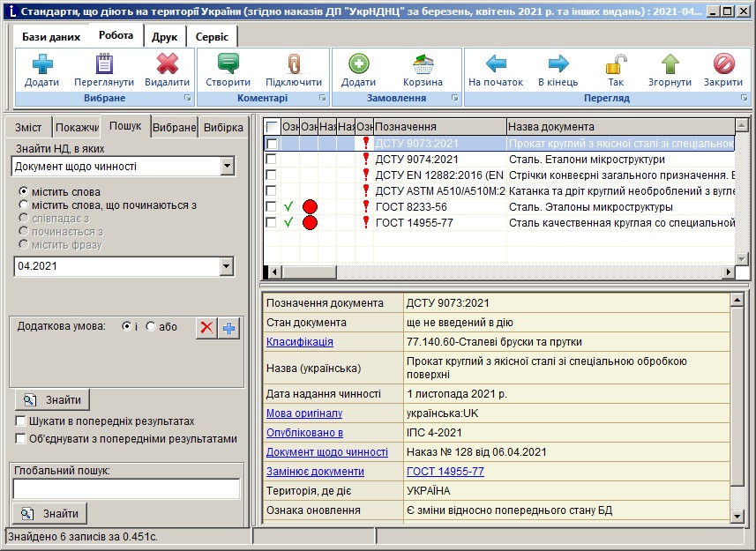Click the Глобальний пошук input field
The image size is (756, 551).
point(126,489)
